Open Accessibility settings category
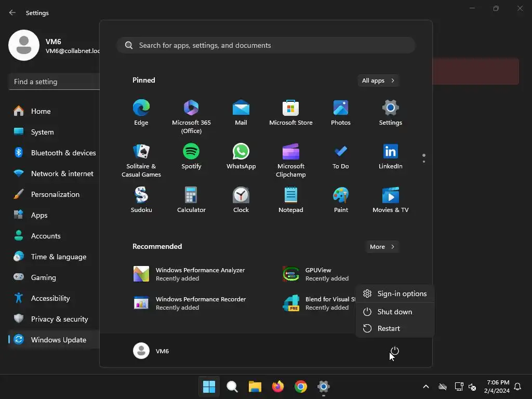The height and width of the screenshot is (399, 532). coord(54,298)
